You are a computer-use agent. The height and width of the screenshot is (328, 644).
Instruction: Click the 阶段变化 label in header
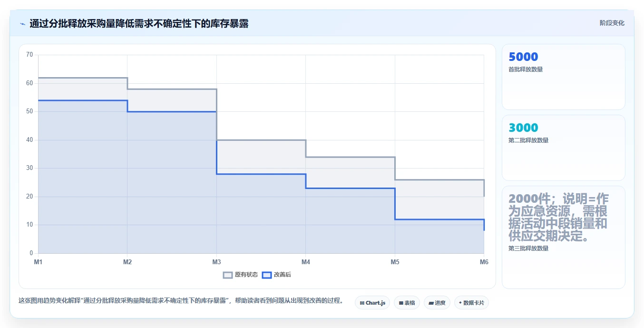pyautogui.click(x=612, y=23)
